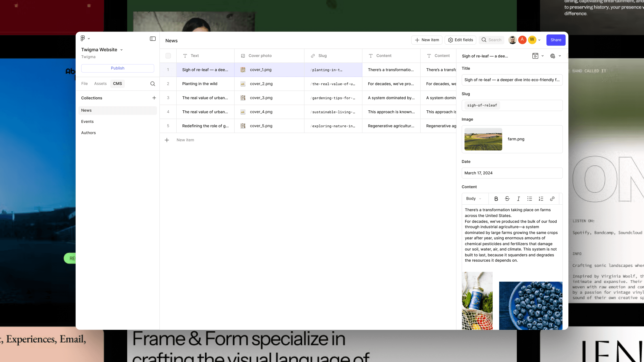Image resolution: width=644 pixels, height=362 pixels.
Task: Expand the collaborators avatar dropdown chevron
Action: (x=539, y=40)
